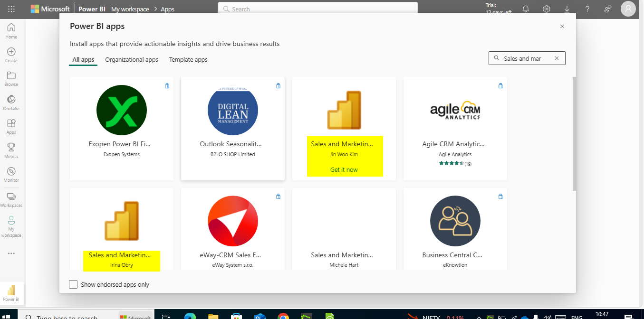Image resolution: width=644 pixels, height=319 pixels.
Task: Open the notifications bell
Action: [x=526, y=9]
